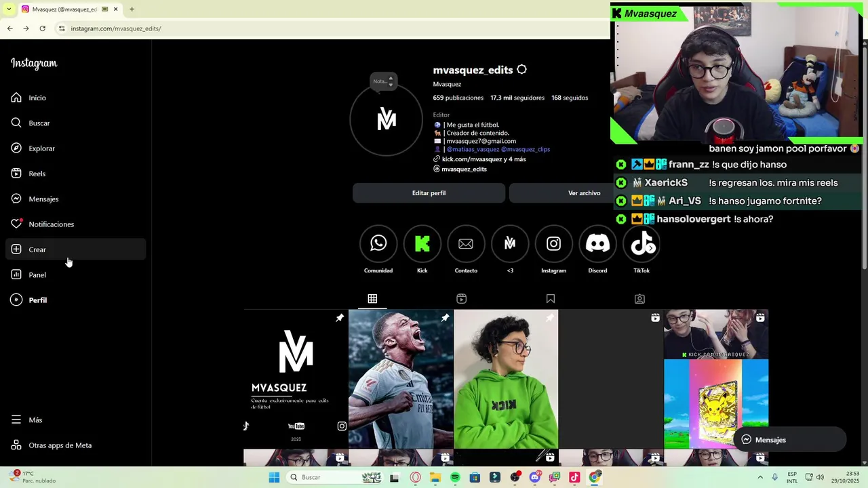Click the profile picture with MV logo
868x488 pixels.
pos(386,120)
